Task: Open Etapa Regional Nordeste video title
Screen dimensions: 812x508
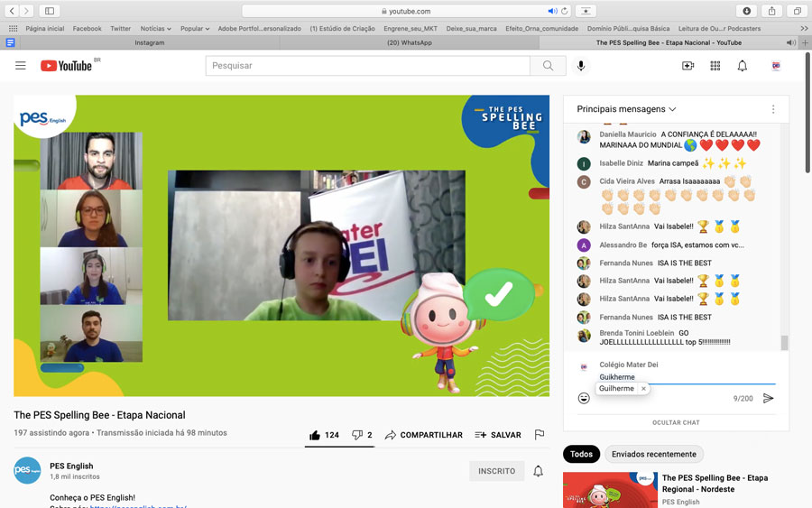Action: (x=715, y=484)
